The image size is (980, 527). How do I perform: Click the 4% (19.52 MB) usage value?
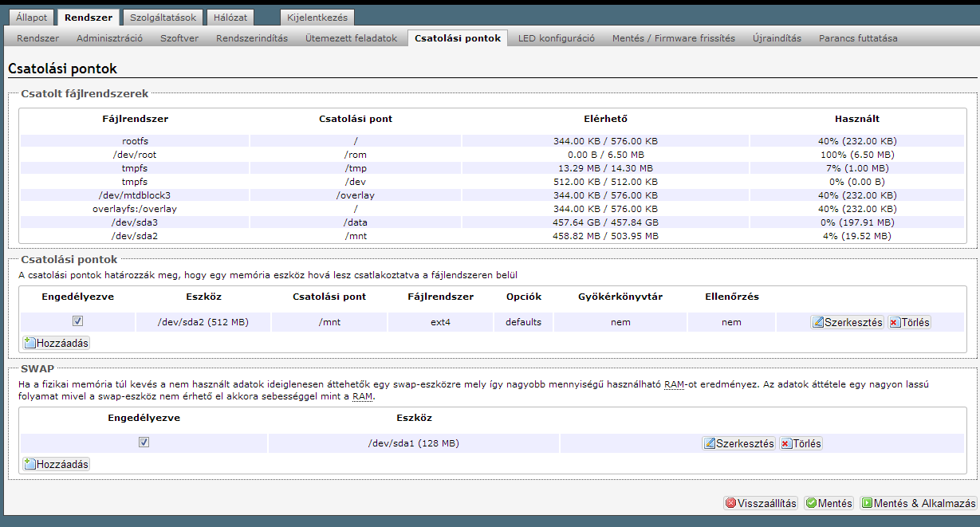tap(857, 236)
